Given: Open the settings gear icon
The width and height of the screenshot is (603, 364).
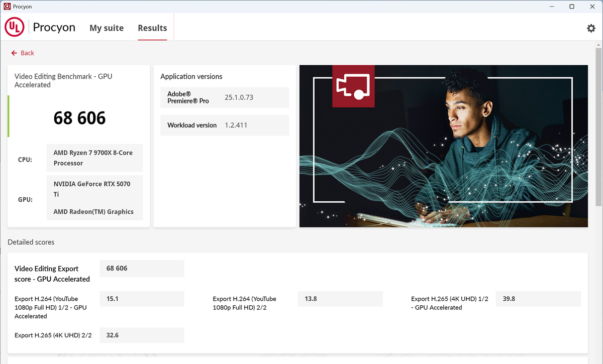Looking at the screenshot, I should 591,28.
